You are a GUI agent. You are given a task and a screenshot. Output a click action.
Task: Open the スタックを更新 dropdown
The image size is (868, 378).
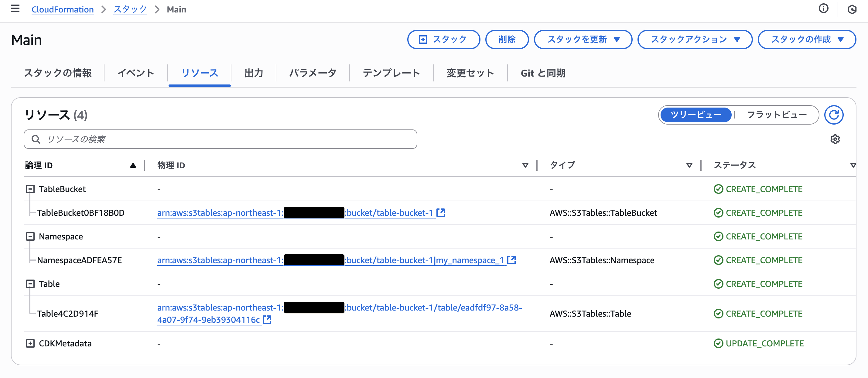point(583,40)
